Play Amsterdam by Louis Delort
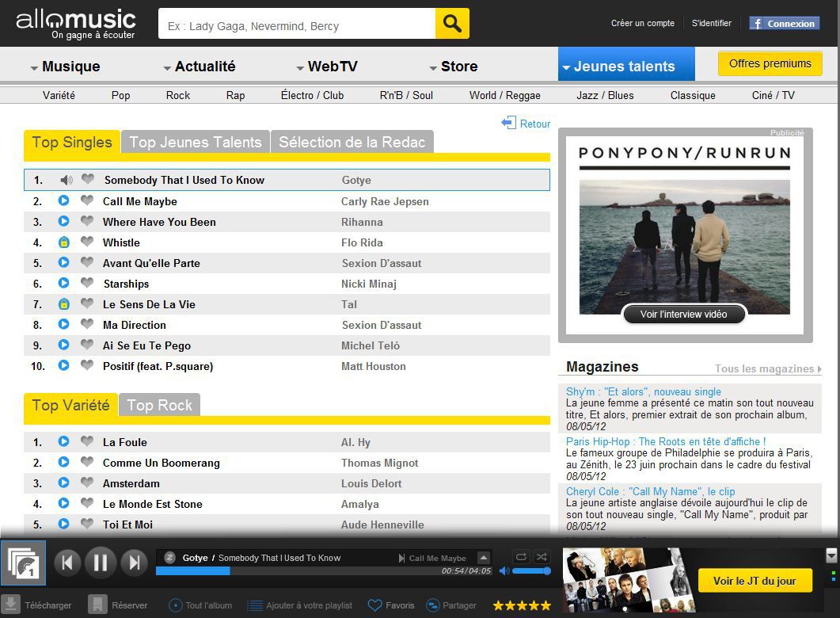 [64, 483]
